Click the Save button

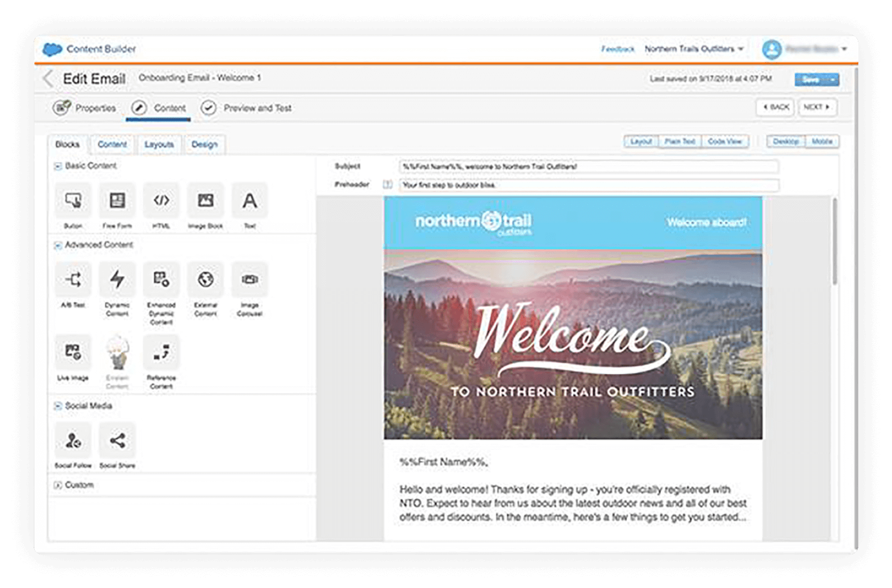(x=811, y=80)
